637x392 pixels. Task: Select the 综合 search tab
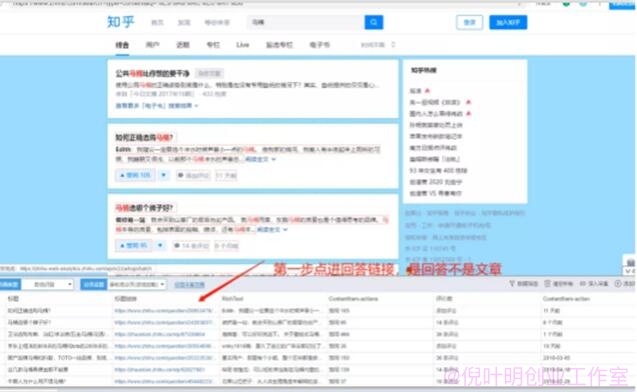pyautogui.click(x=122, y=45)
